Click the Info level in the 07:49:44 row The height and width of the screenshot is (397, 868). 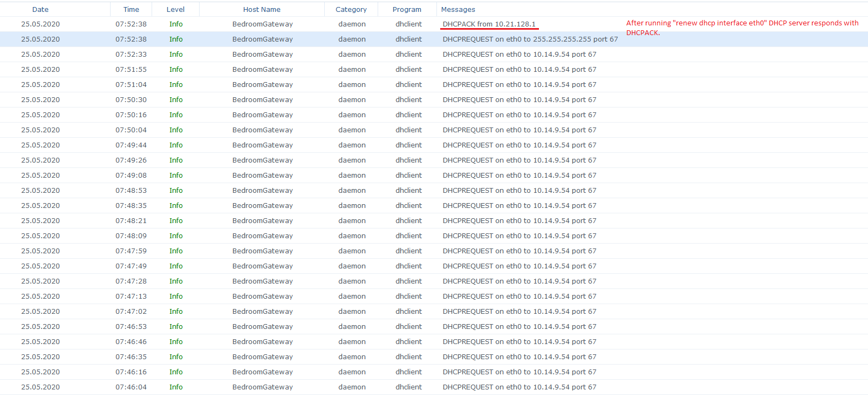point(176,145)
